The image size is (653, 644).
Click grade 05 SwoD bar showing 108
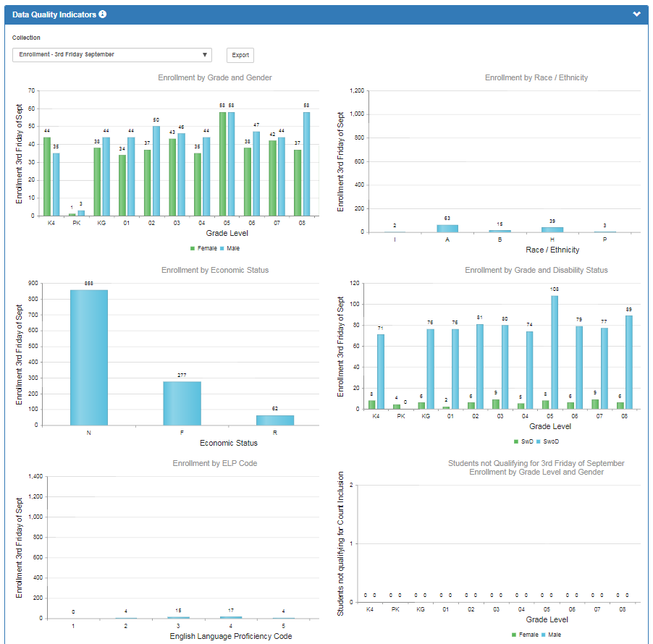click(555, 352)
